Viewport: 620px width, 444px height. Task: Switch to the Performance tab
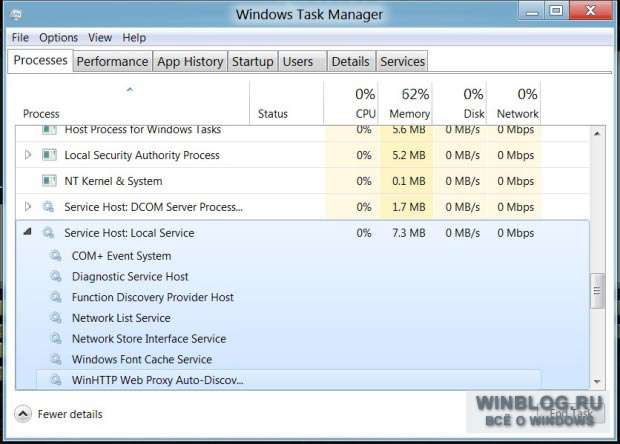[x=112, y=61]
